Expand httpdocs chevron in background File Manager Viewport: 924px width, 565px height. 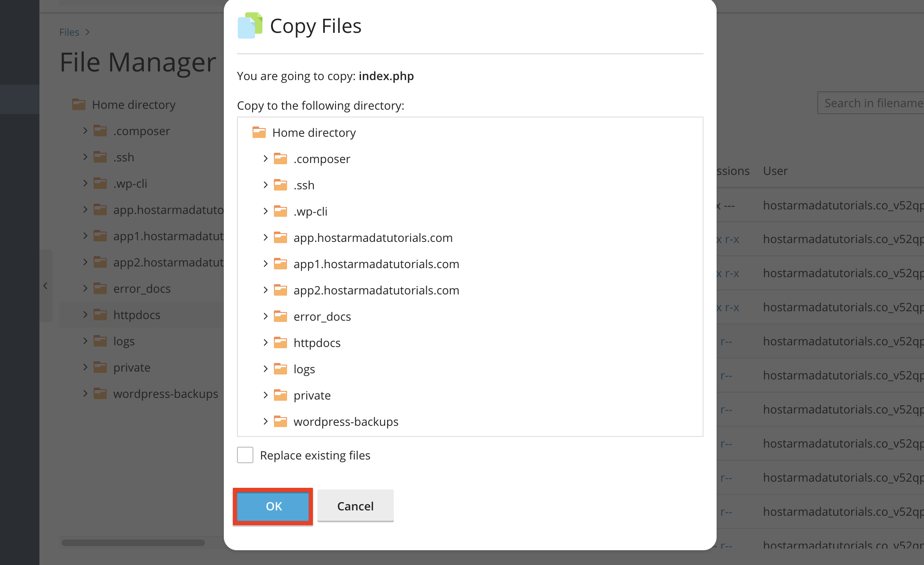coord(85,315)
